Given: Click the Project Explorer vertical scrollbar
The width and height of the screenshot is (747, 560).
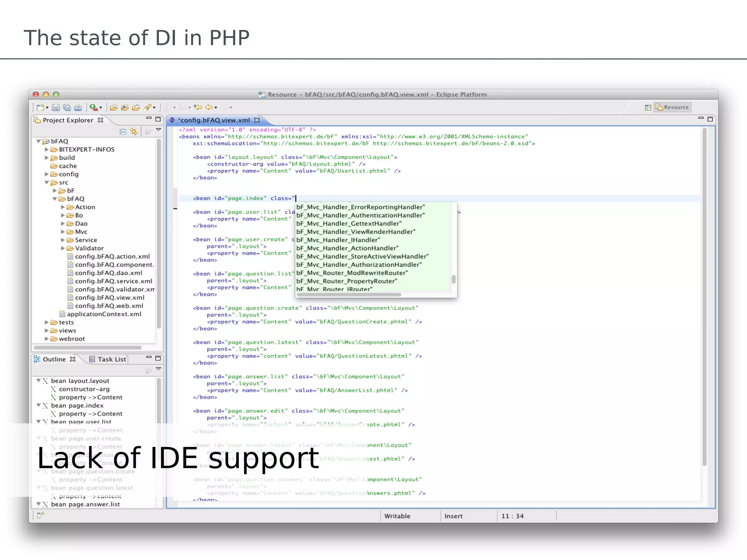Looking at the screenshot, I should click(x=159, y=234).
